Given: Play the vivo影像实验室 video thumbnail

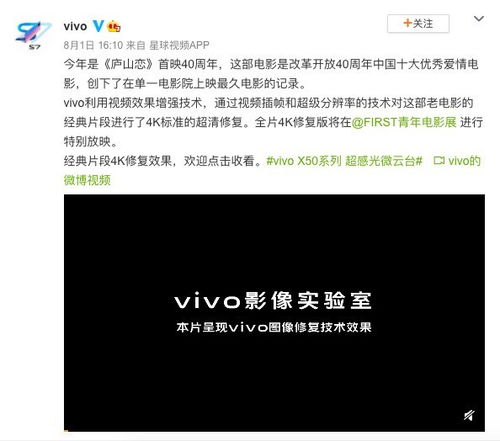Looking at the screenshot, I should tap(274, 313).
